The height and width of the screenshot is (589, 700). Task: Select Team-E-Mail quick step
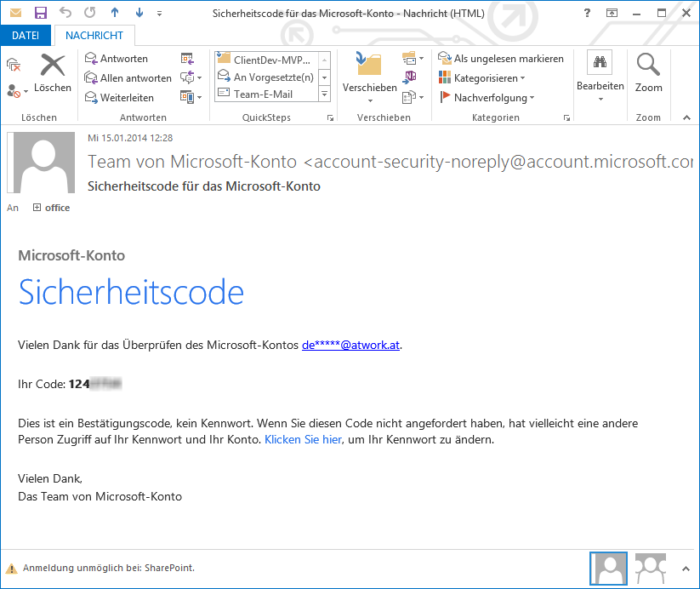coord(266,94)
